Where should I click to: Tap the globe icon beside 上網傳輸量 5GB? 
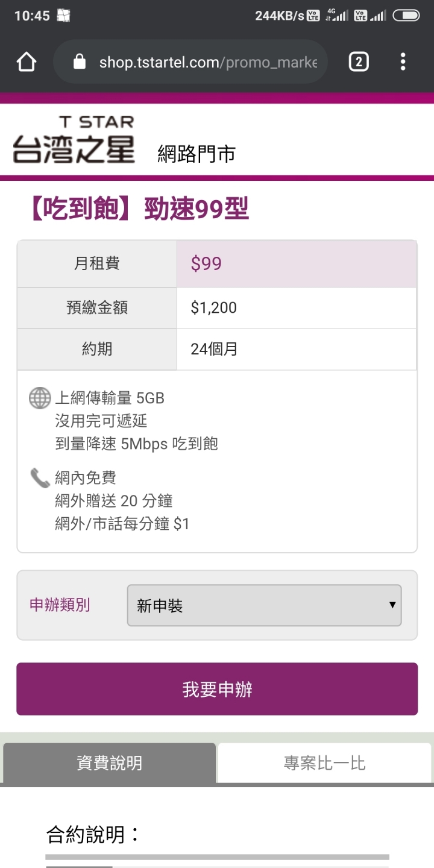pos(40,398)
